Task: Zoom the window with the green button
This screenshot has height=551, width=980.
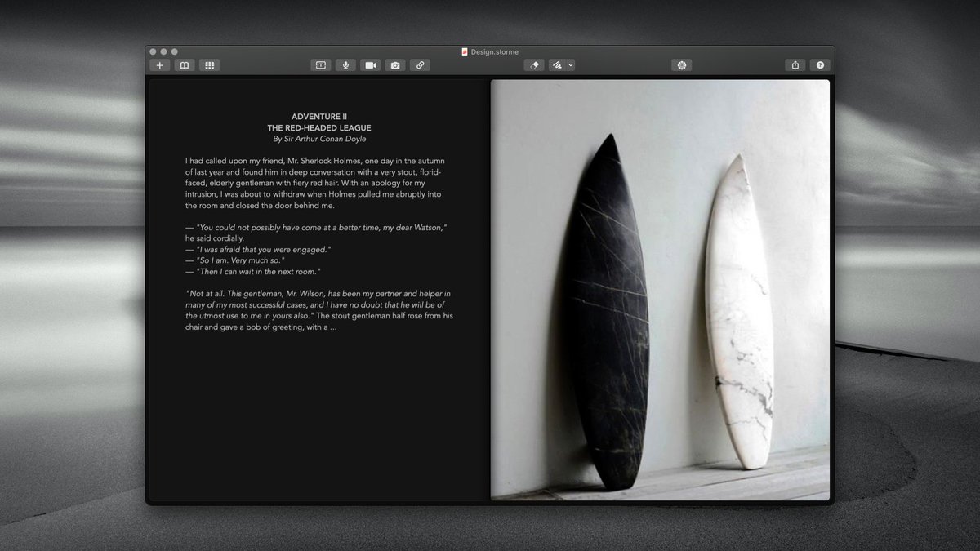Action: (x=173, y=51)
